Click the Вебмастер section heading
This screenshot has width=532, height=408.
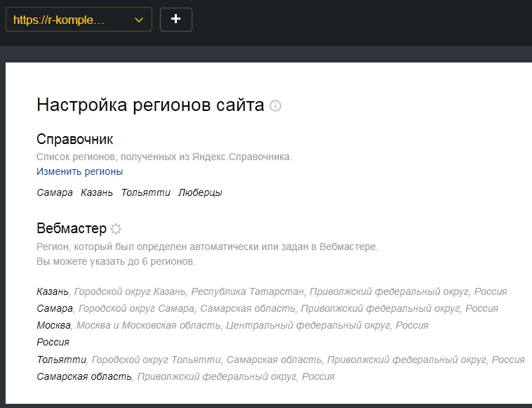tap(72, 228)
